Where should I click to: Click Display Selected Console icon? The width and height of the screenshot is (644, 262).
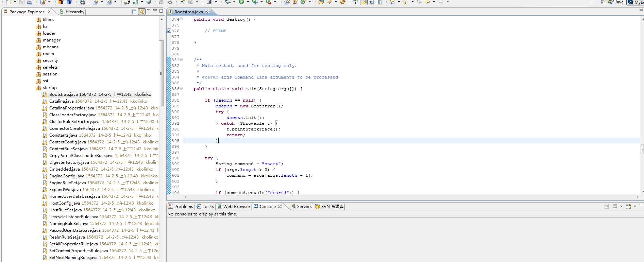615,206
